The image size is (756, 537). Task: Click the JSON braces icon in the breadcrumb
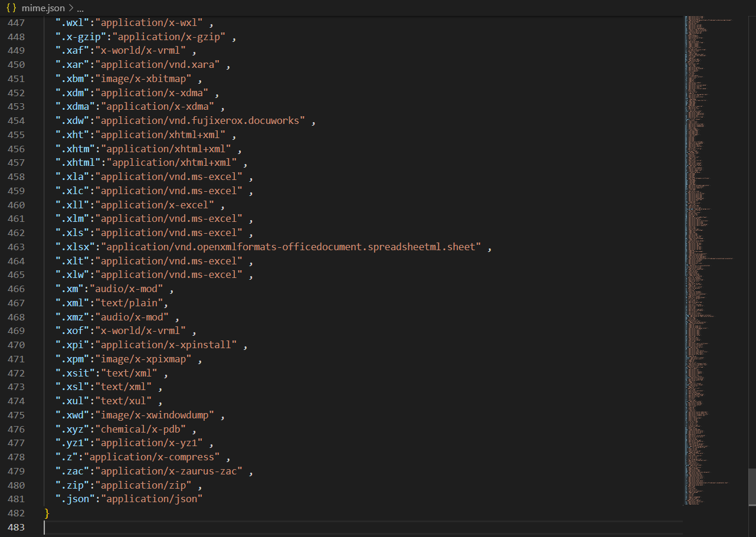tap(11, 8)
